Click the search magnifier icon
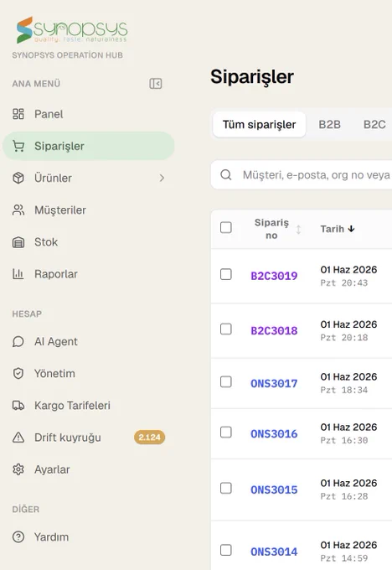The width and height of the screenshot is (392, 570). [x=226, y=175]
